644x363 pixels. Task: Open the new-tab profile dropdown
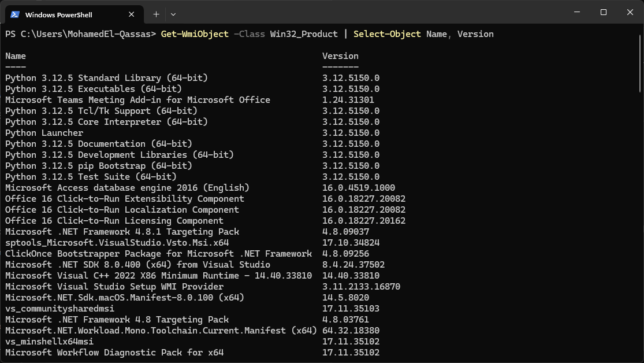pos(173,14)
